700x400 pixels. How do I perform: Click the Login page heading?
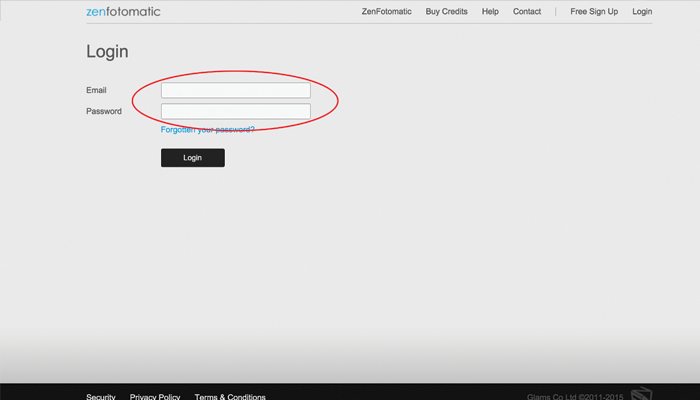107,52
